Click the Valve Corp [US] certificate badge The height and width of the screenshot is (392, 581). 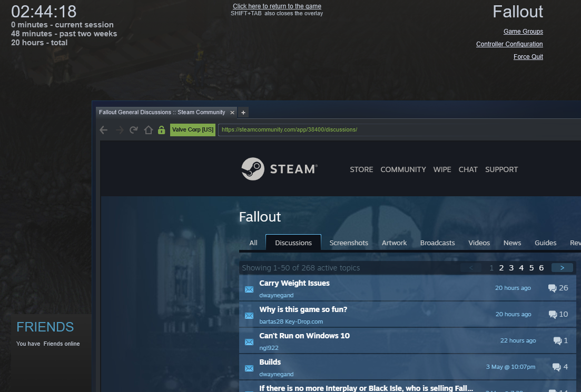(193, 130)
